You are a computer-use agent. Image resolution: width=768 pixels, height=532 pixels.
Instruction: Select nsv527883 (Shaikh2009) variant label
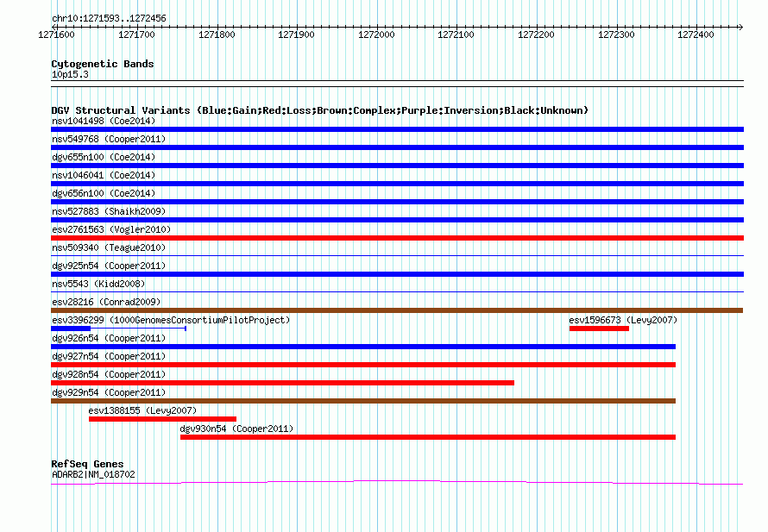point(109,211)
